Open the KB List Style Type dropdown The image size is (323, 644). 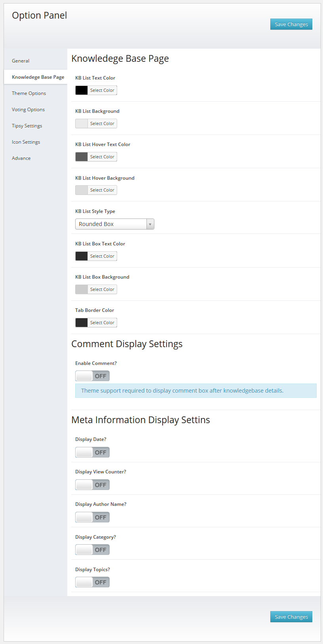pyautogui.click(x=114, y=224)
